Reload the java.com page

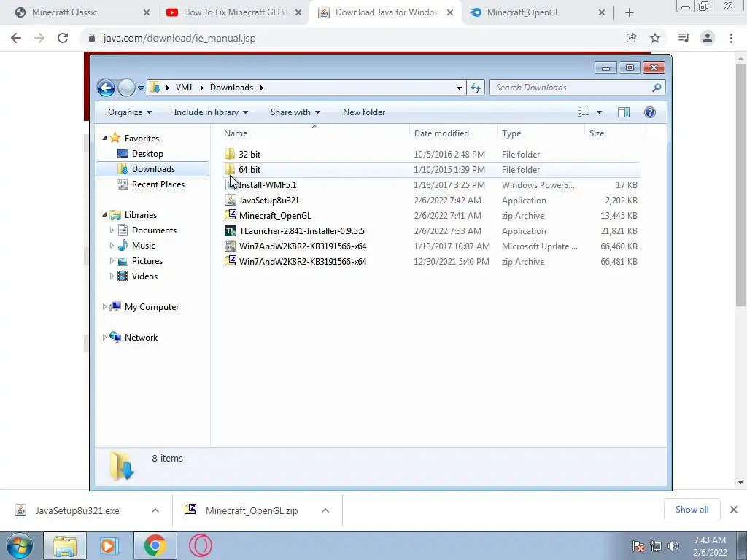(63, 38)
